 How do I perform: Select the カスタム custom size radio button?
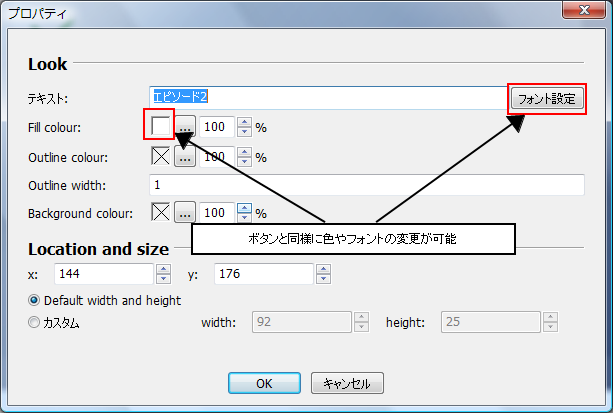tap(34, 322)
